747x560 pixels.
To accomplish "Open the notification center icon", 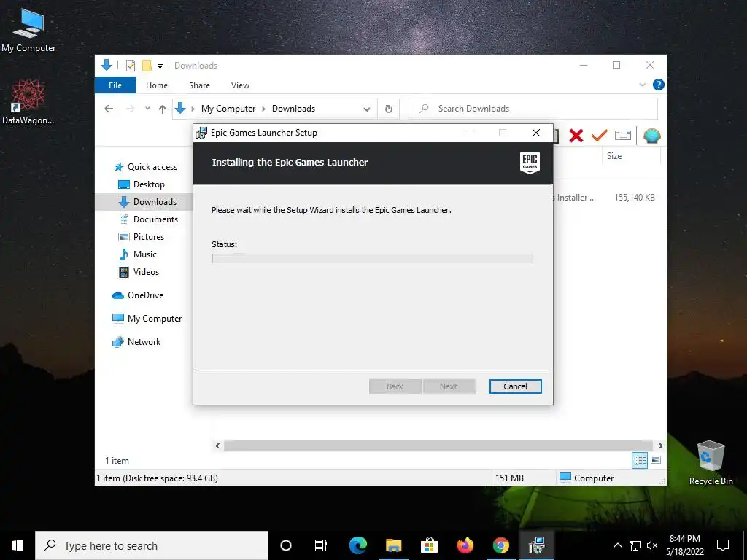I will click(x=723, y=545).
